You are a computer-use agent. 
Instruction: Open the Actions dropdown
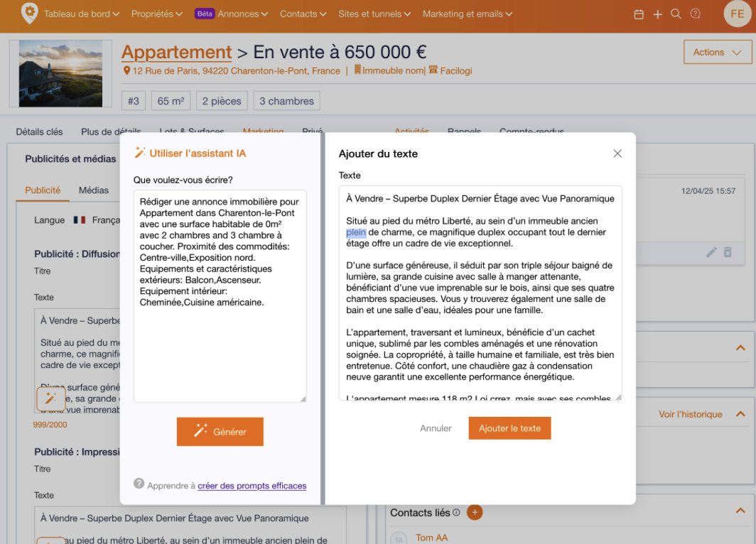(x=718, y=52)
